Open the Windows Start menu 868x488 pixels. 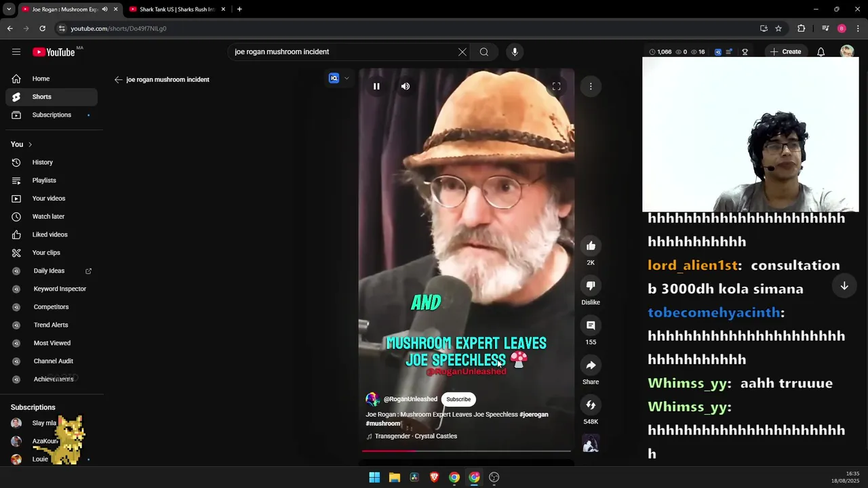pos(374,477)
